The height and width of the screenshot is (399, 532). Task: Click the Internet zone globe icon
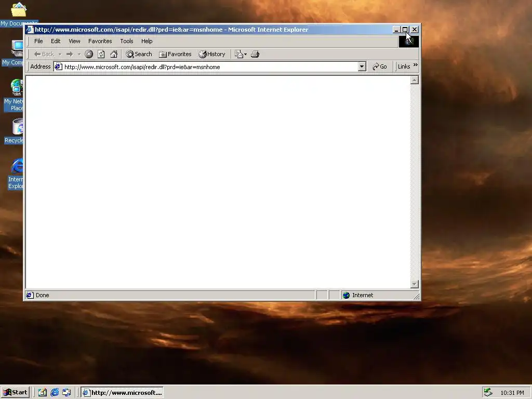click(x=346, y=295)
